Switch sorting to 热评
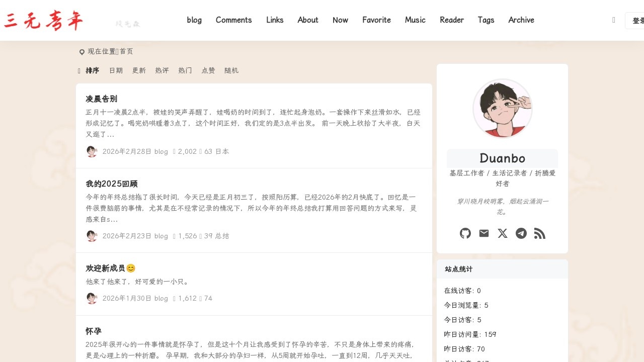Image resolution: width=644 pixels, height=362 pixels. coord(162,70)
